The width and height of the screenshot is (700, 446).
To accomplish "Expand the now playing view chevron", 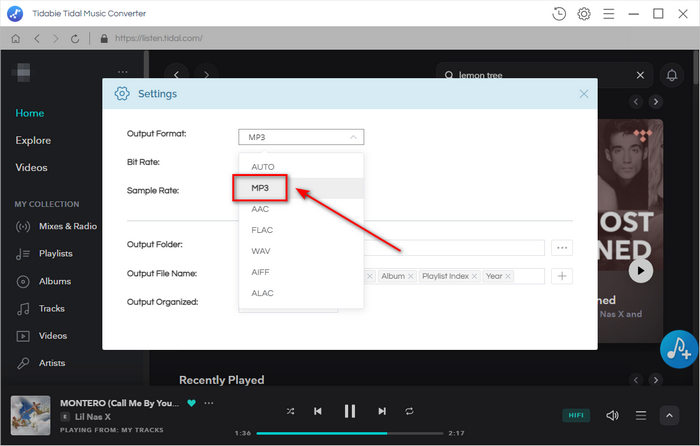I will [x=669, y=416].
